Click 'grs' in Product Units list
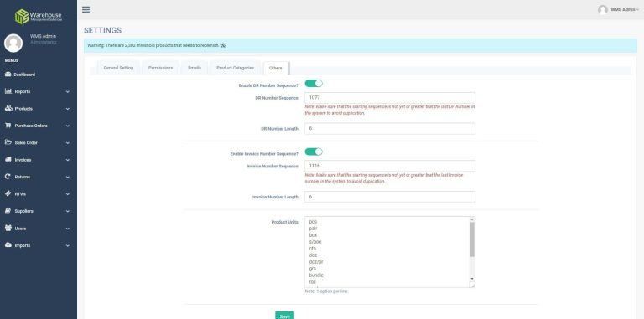This screenshot has height=319, width=644. (313, 269)
